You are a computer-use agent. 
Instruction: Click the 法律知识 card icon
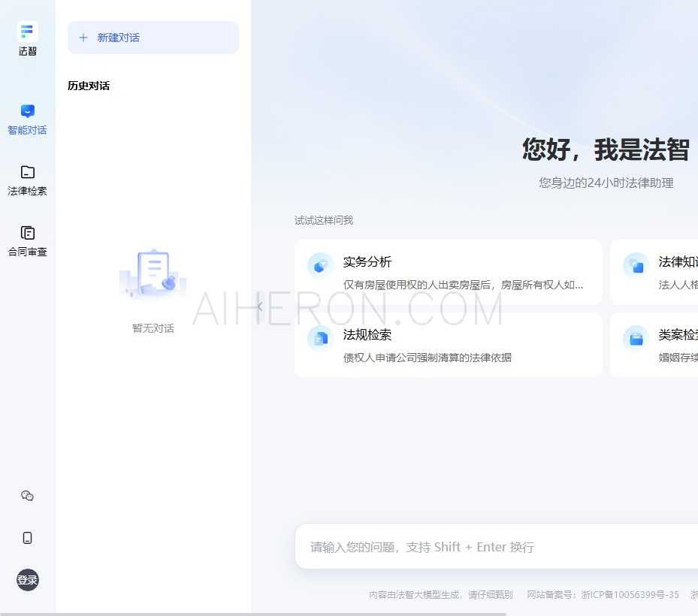[636, 265]
